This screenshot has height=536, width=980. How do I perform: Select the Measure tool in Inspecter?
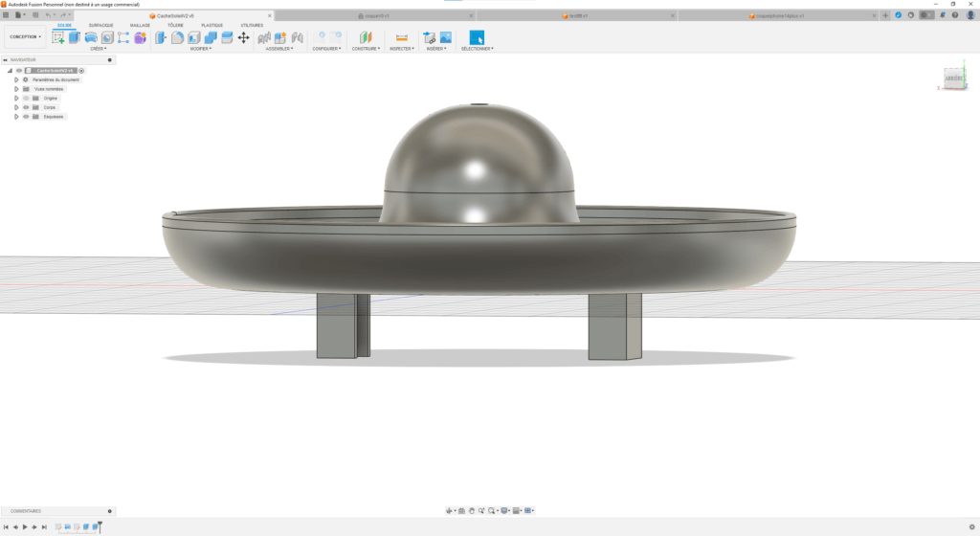tap(402, 38)
